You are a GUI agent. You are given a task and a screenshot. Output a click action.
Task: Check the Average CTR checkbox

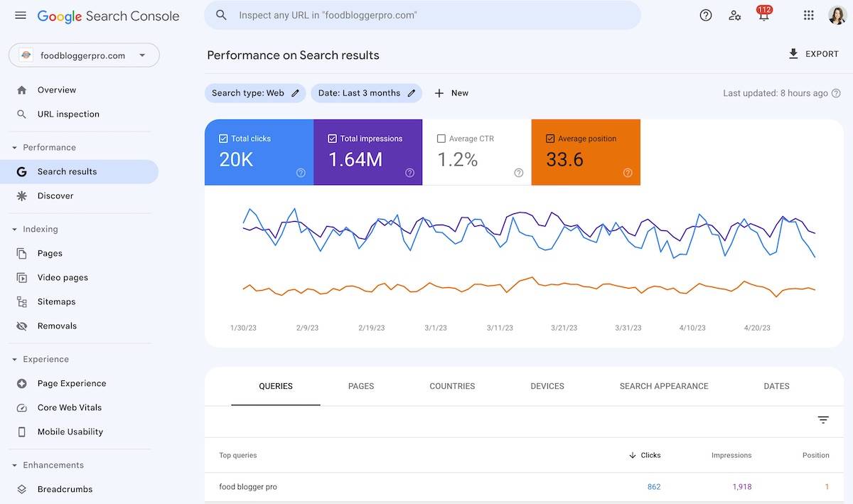[x=441, y=139]
